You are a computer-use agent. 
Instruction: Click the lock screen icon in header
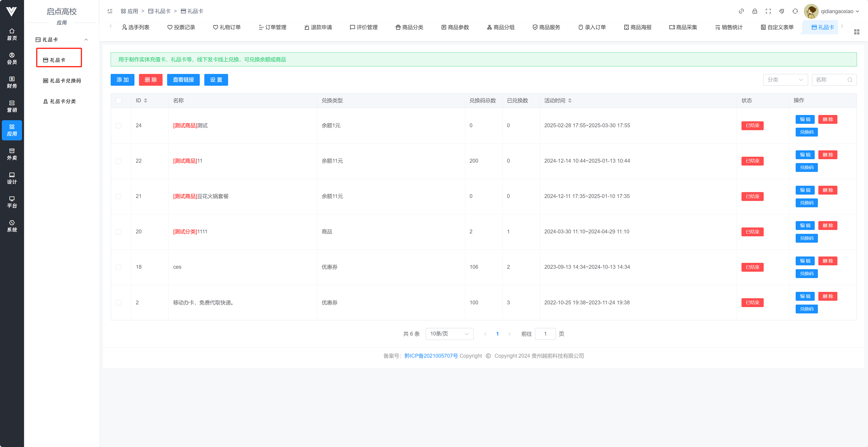pyautogui.click(x=754, y=11)
